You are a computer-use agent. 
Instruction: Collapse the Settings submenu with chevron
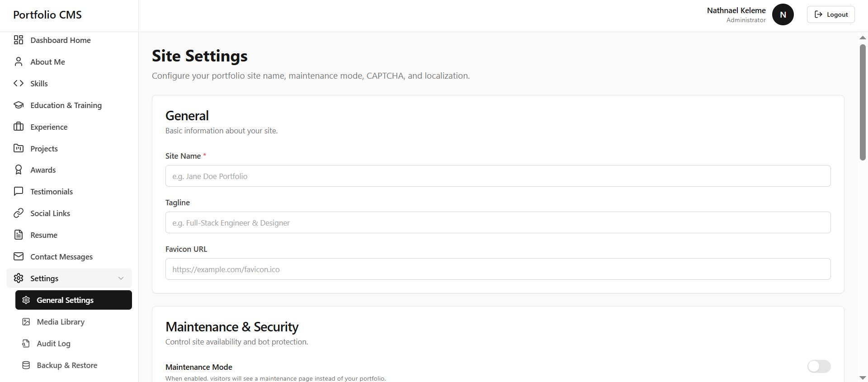pos(121,278)
